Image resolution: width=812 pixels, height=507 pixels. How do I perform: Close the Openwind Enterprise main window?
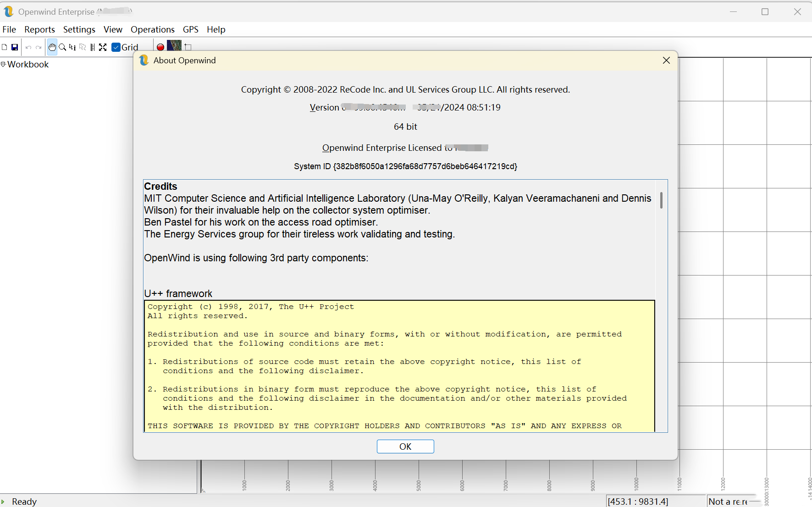[x=797, y=11]
